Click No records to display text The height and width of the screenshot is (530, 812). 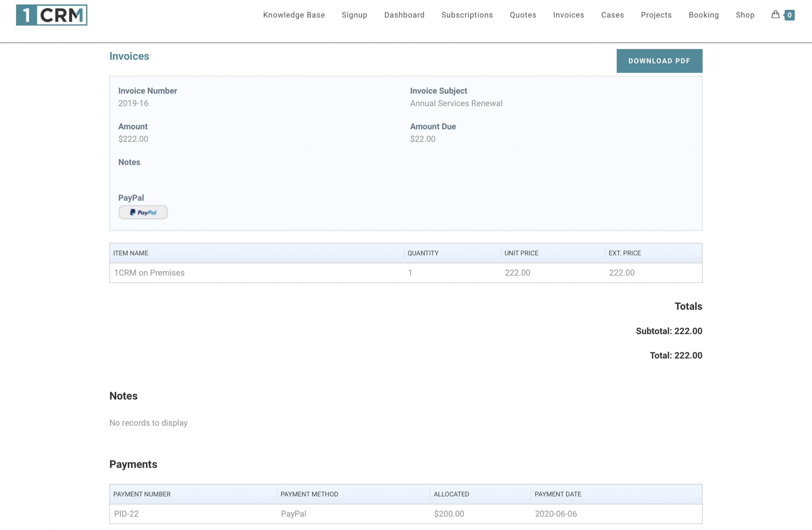pos(148,422)
